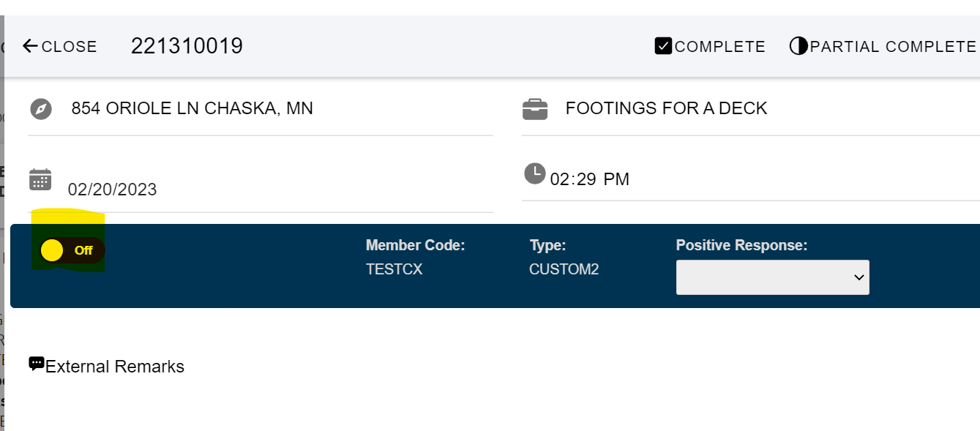
Task: Click the compass icon beside the address
Action: pos(41,110)
